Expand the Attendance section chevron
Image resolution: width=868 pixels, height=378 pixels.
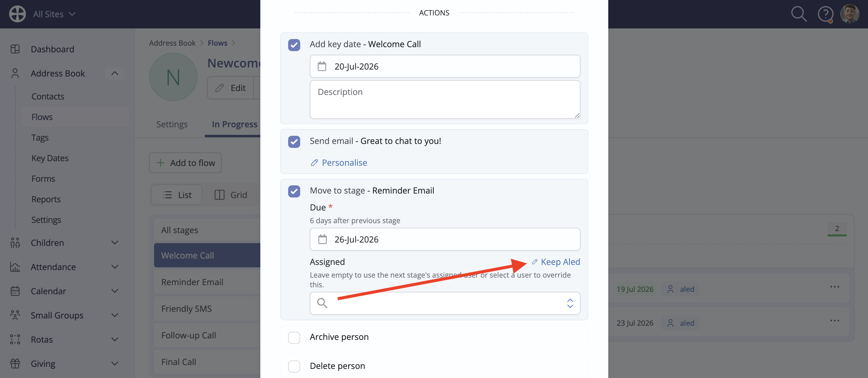click(114, 267)
